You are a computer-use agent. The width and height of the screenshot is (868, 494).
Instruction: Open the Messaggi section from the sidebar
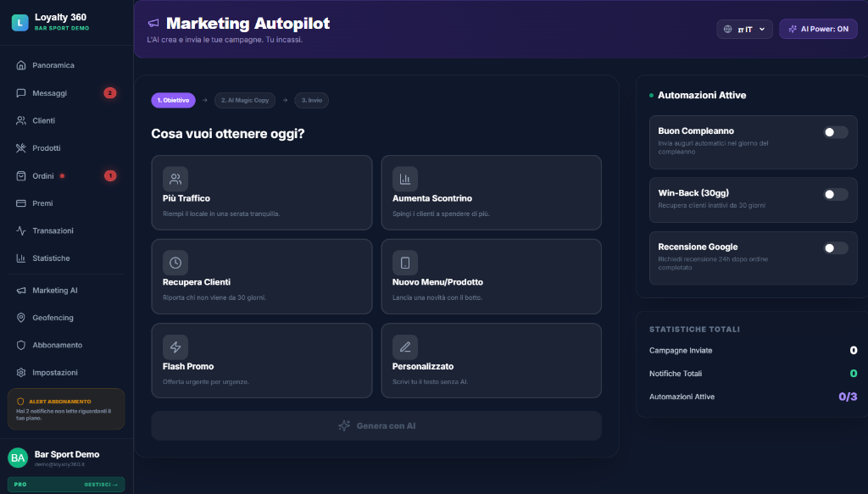click(51, 93)
